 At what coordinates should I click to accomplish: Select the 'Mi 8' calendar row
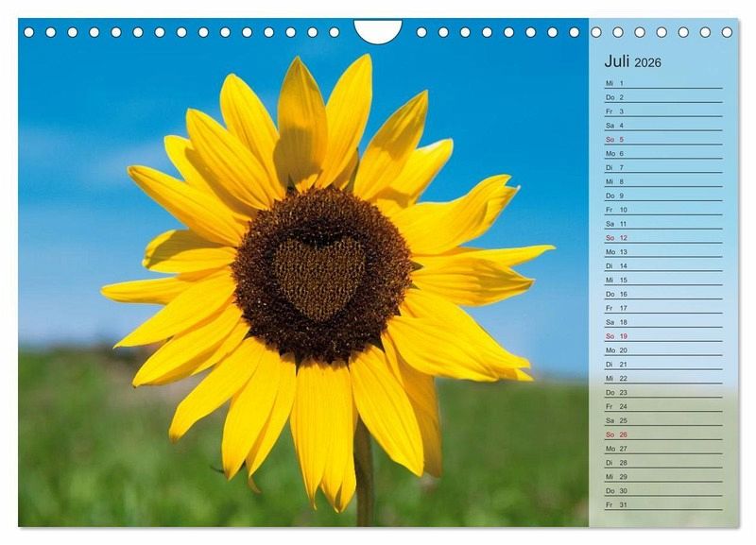[663, 181]
